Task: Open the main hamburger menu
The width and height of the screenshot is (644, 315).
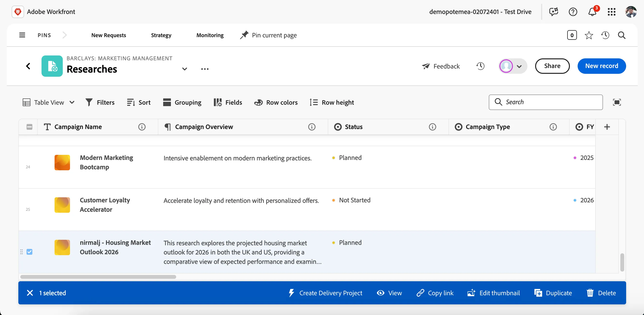Action: (x=22, y=35)
